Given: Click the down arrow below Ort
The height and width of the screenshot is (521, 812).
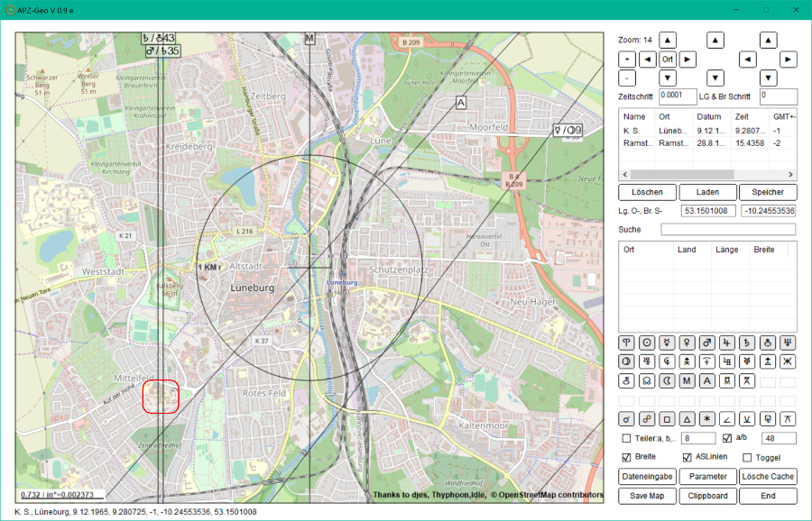Looking at the screenshot, I should pyautogui.click(x=668, y=78).
